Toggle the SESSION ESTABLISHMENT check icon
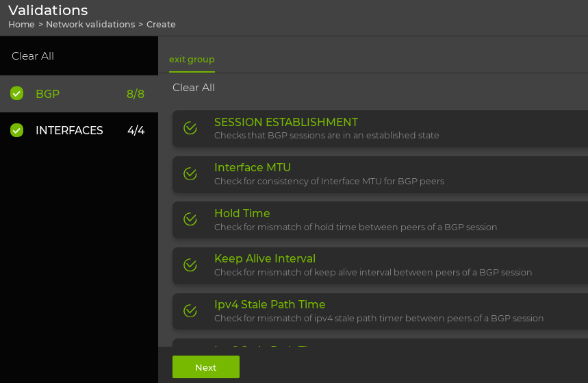 [x=190, y=128]
